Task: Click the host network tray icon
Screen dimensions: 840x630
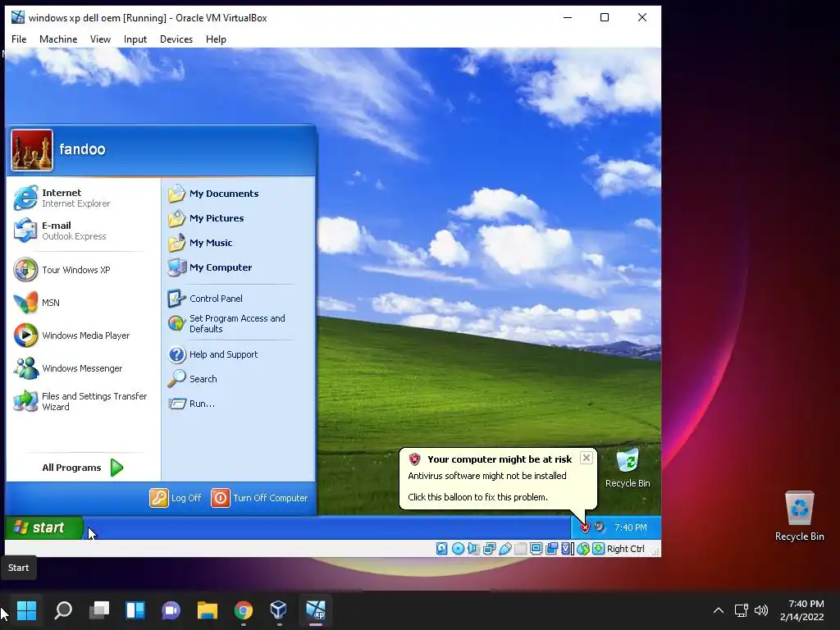Action: (x=741, y=610)
